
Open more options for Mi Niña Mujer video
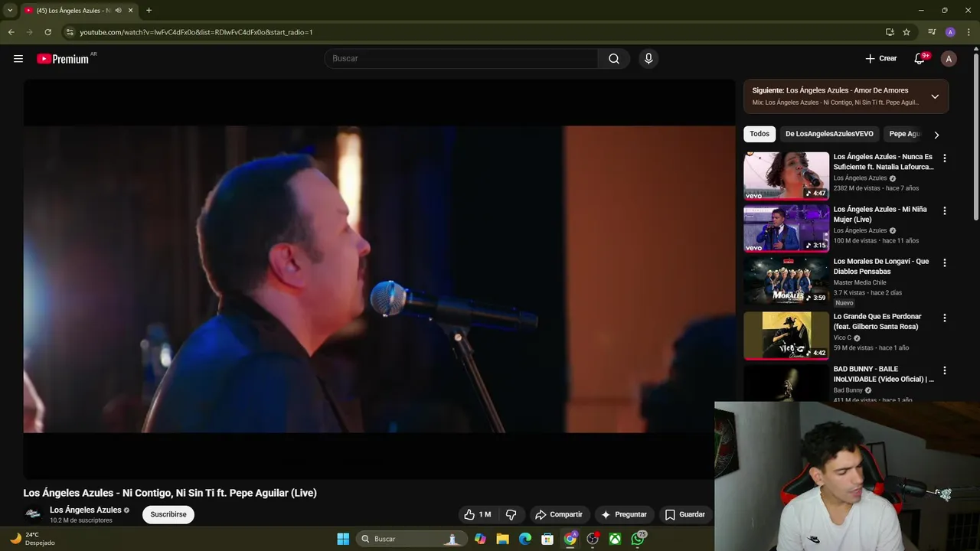point(944,210)
